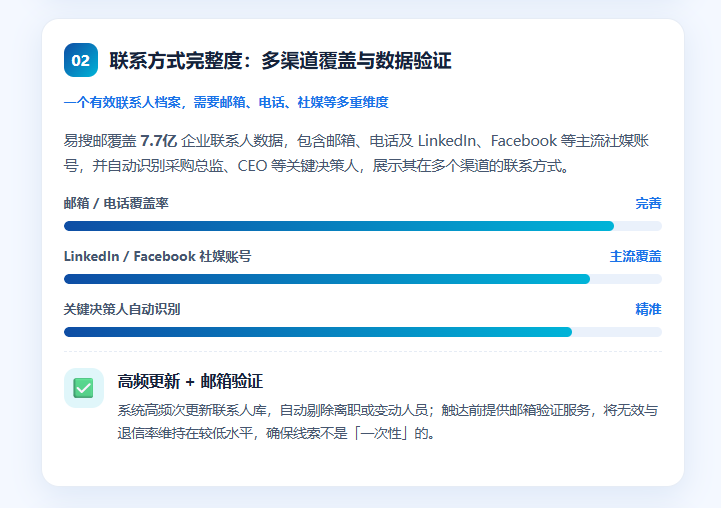
Task: Click the word LinkedIn in description paragraph
Action: pos(446,141)
